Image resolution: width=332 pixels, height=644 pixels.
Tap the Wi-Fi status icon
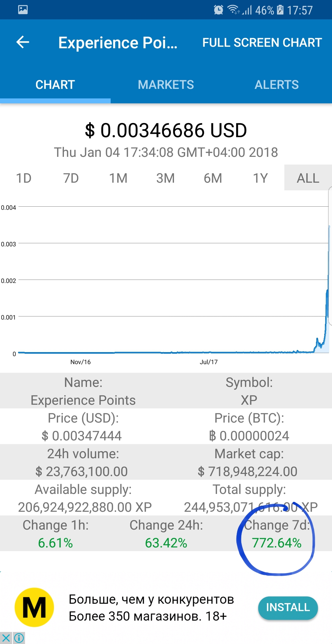point(234,10)
